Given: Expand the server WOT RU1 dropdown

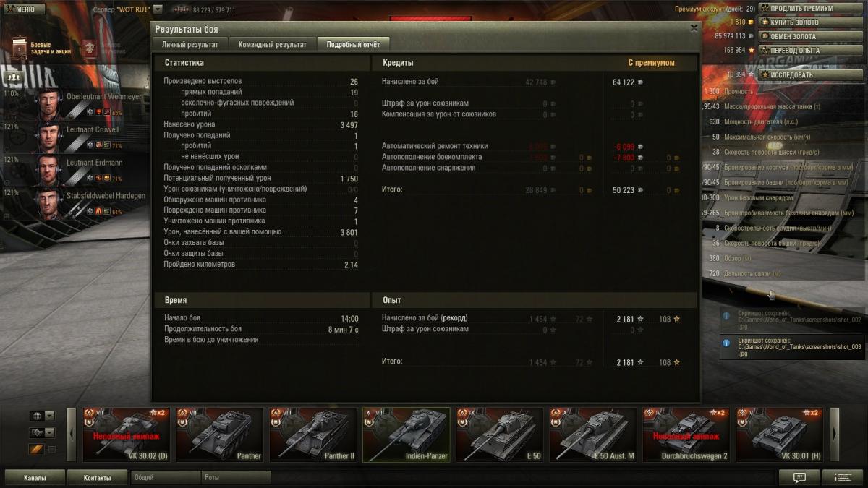Looking at the screenshot, I should (158, 9).
